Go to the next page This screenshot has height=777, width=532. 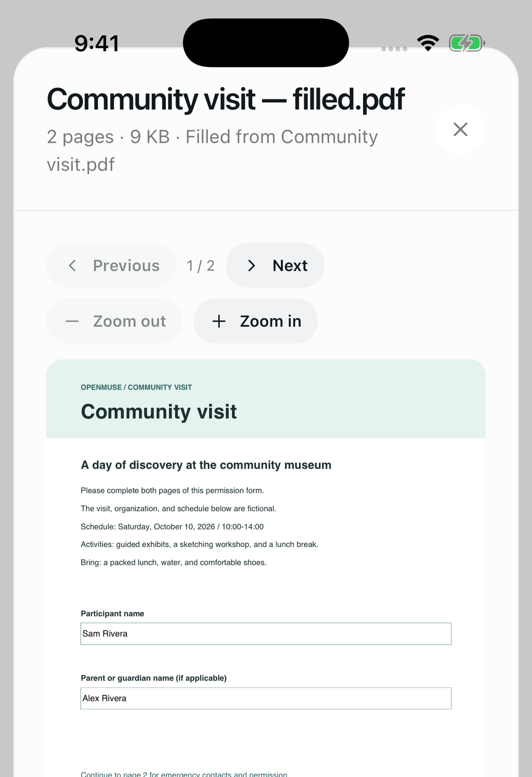[x=275, y=265]
